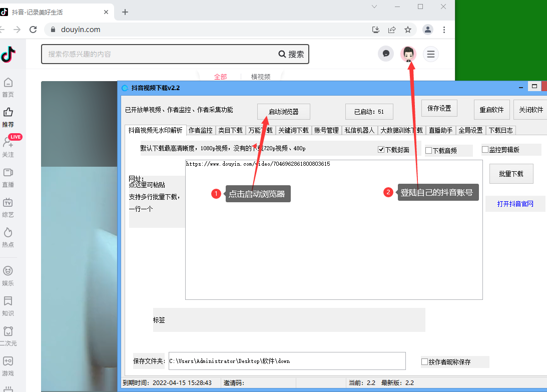Screen dimensions: 547x392
Task: Switch to the 关键词下载 tab
Action: 293,130
